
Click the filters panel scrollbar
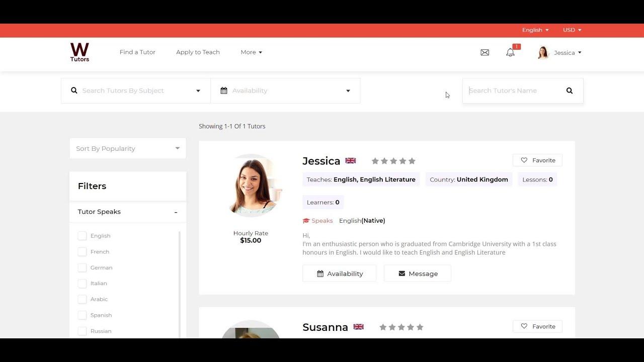pos(180,285)
